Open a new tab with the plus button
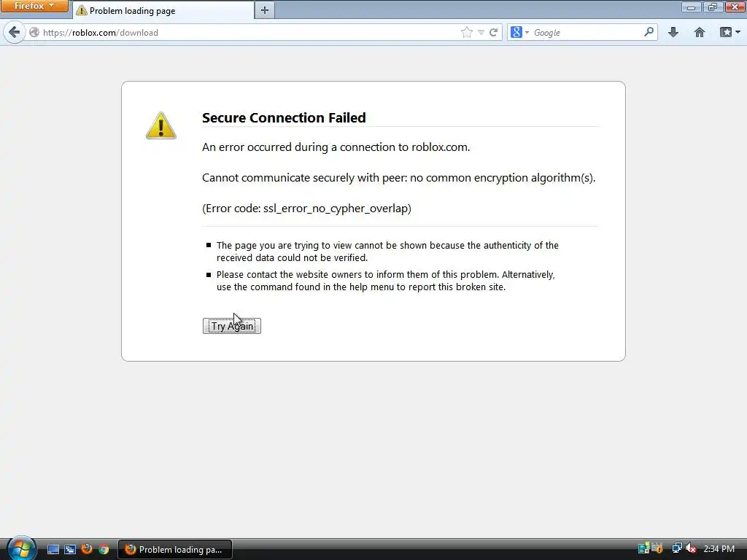The height and width of the screenshot is (560, 747). [x=264, y=10]
